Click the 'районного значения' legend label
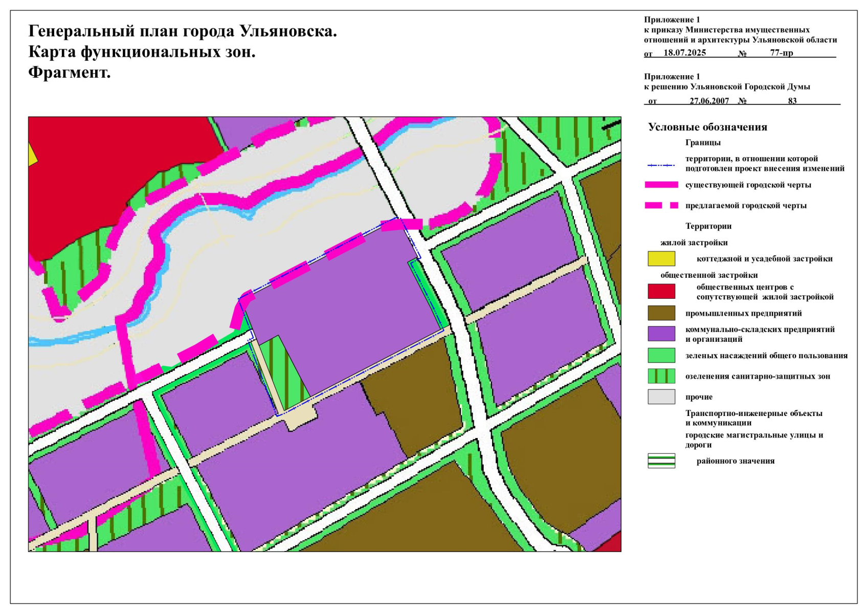868x614 pixels. coord(735,461)
